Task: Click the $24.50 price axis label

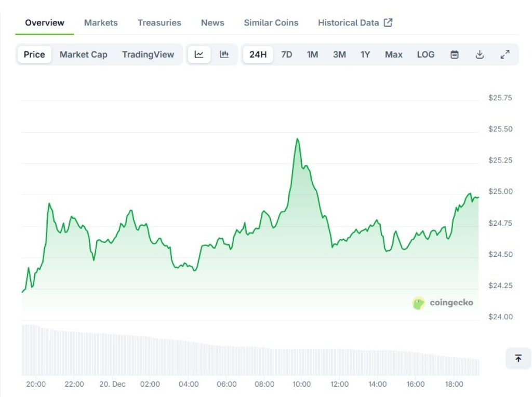Action: coord(500,254)
